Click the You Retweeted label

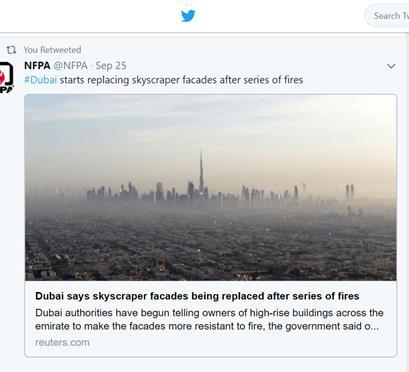pyautogui.click(x=52, y=50)
